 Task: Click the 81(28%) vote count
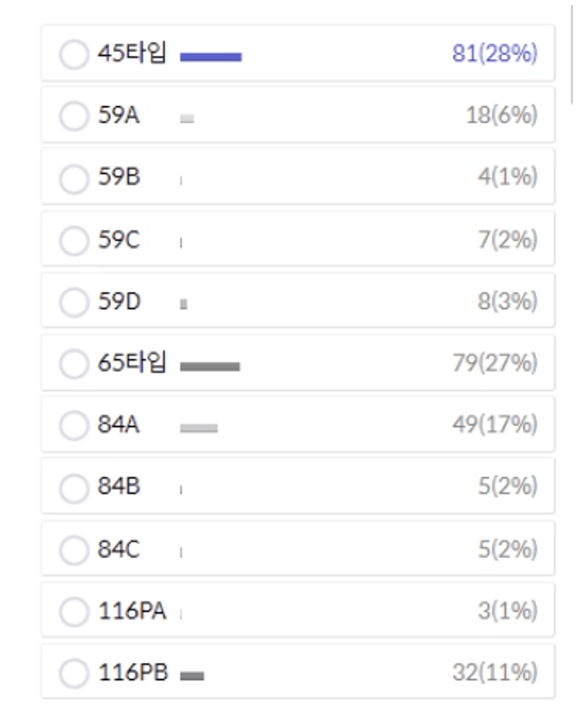495,53
